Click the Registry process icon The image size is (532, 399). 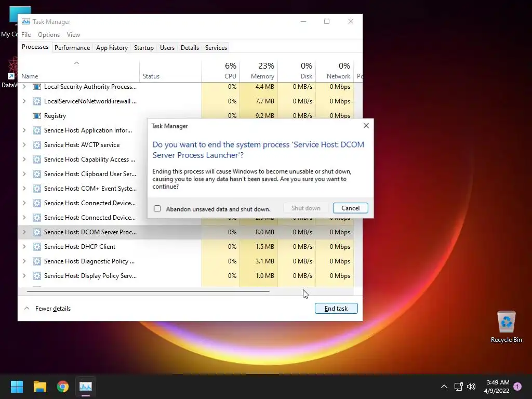pyautogui.click(x=37, y=116)
